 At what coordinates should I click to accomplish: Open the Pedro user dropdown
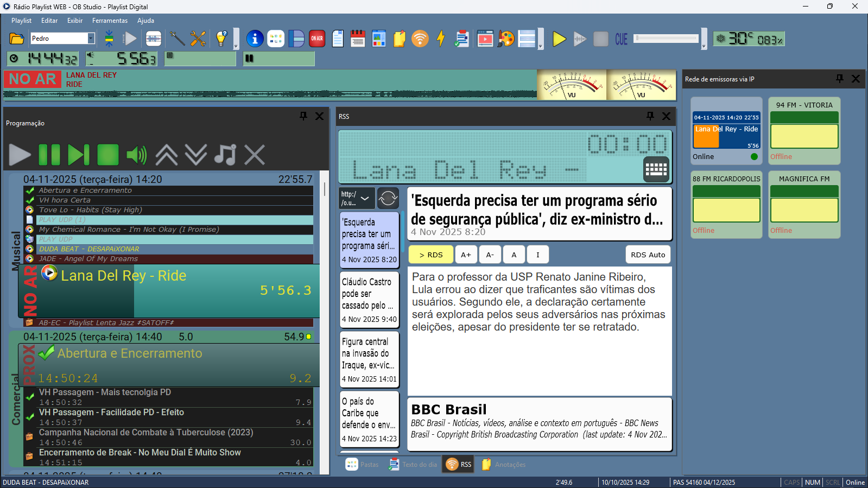pyautogui.click(x=91, y=39)
